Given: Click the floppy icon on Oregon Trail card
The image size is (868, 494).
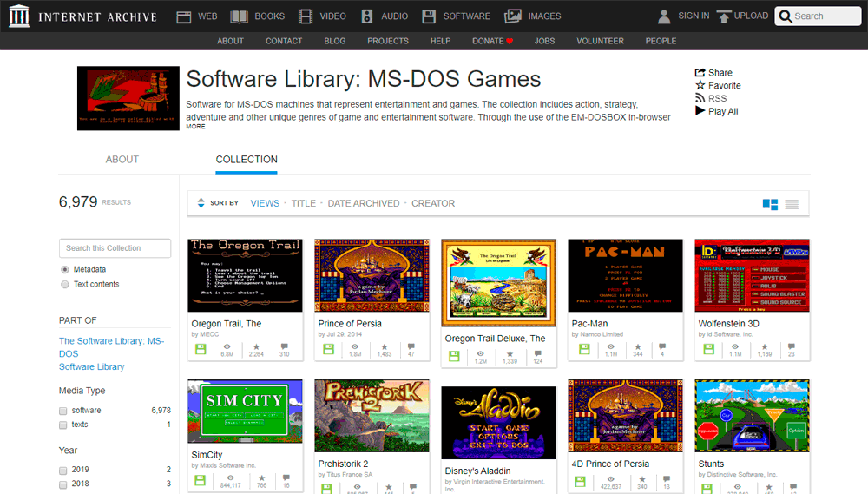Looking at the screenshot, I should (x=201, y=349).
